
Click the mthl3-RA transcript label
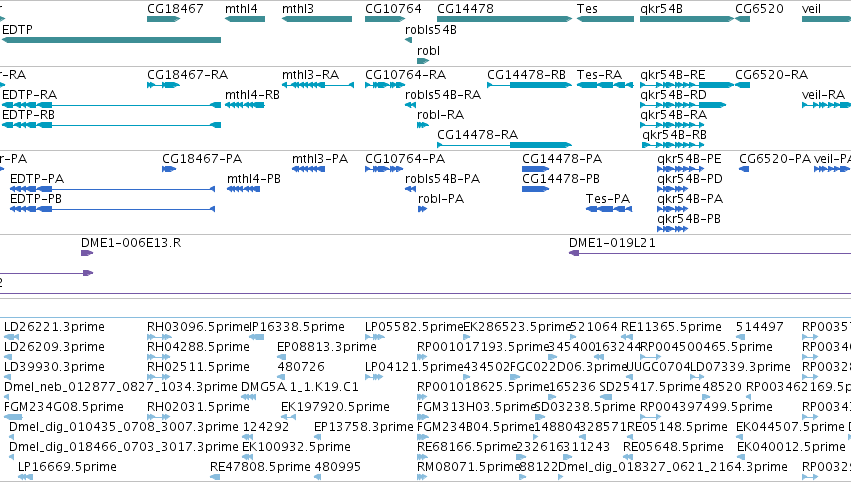pyautogui.click(x=310, y=74)
